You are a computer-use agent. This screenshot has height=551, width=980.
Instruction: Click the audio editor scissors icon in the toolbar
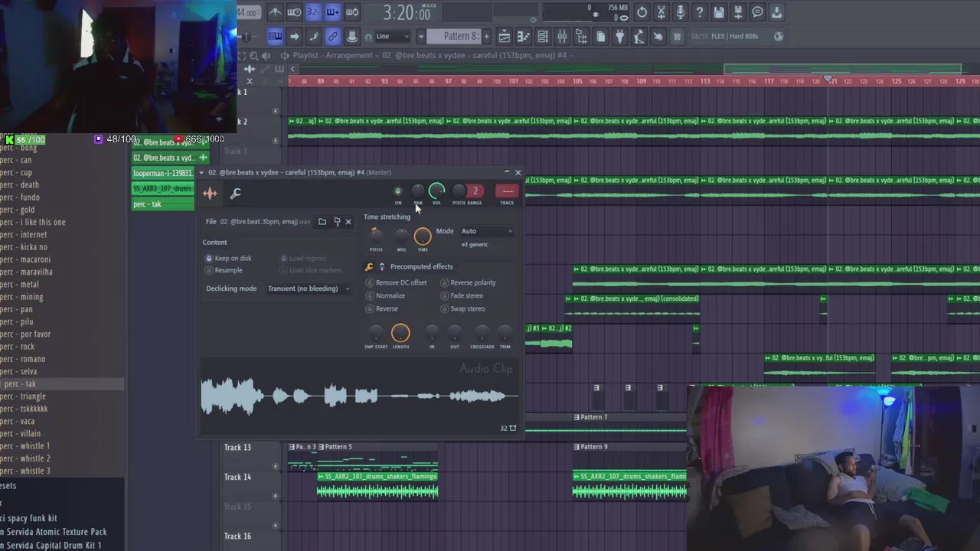[x=661, y=12]
